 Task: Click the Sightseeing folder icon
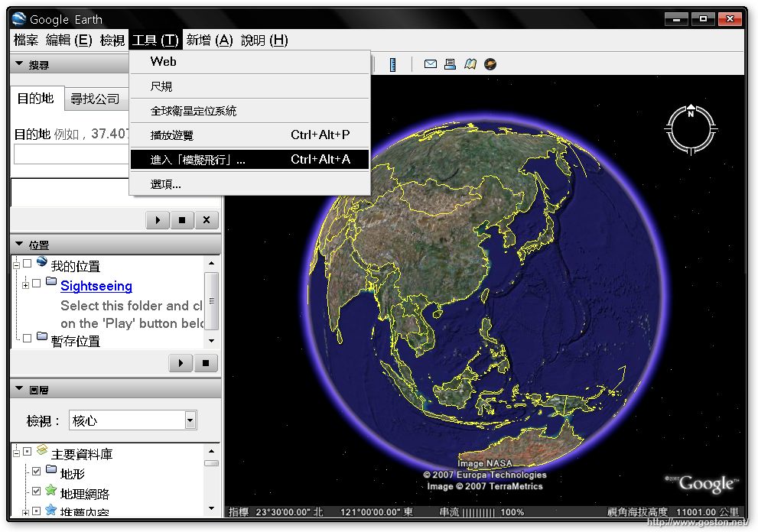pyautogui.click(x=51, y=281)
